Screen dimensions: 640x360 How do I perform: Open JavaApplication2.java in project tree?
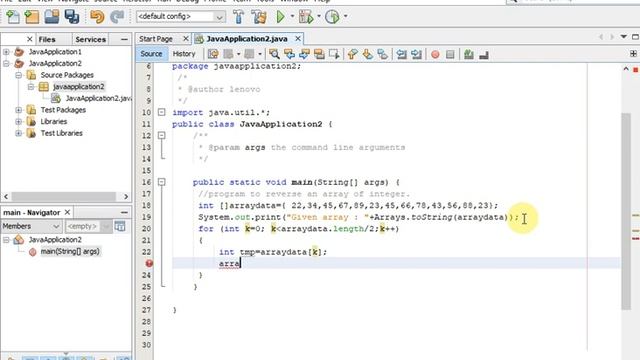(98, 98)
